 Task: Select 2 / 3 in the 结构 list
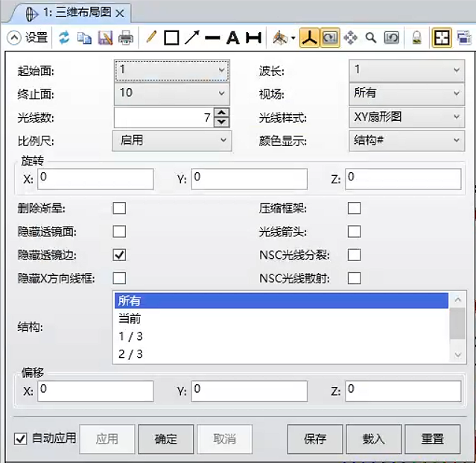pyautogui.click(x=282, y=354)
